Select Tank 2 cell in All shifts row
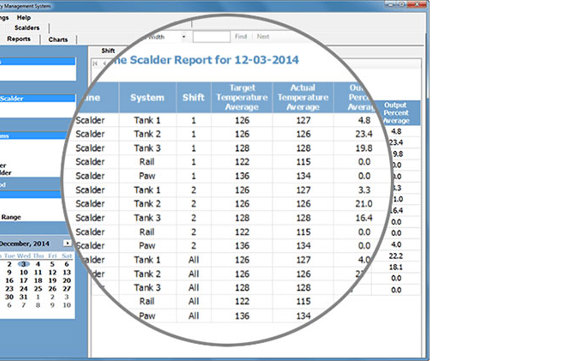 147,274
